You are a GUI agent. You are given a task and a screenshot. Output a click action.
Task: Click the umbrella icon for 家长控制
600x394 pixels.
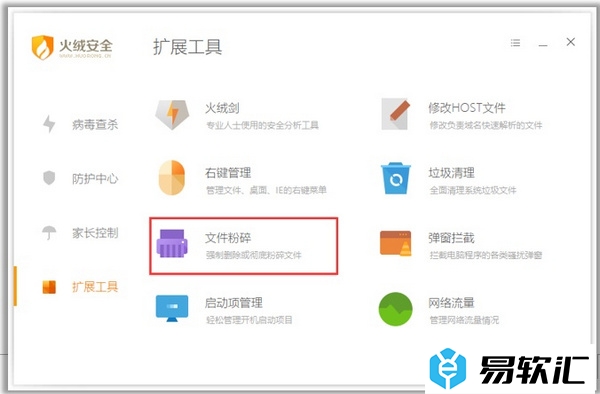[49, 232]
